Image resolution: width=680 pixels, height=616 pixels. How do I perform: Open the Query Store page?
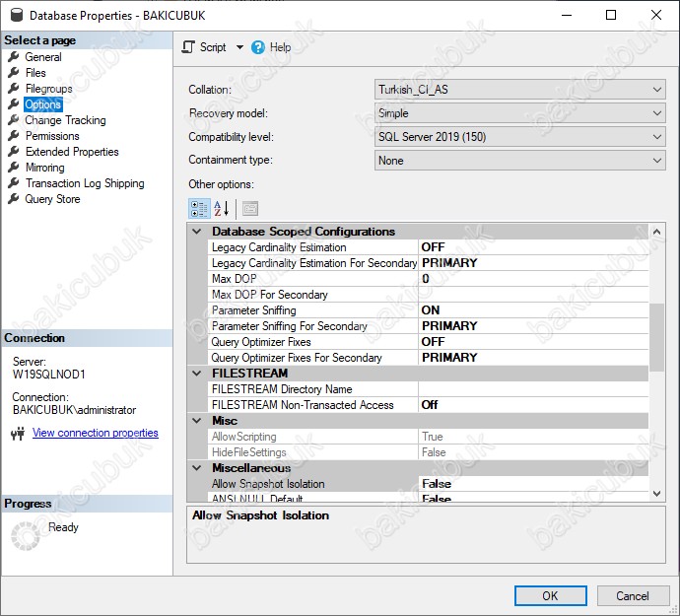tap(52, 199)
